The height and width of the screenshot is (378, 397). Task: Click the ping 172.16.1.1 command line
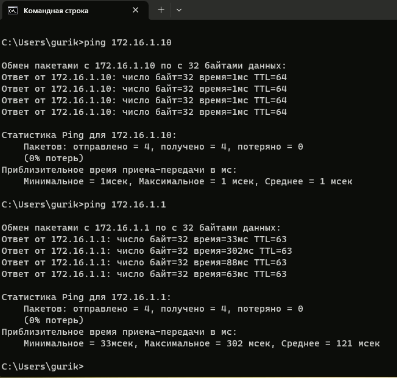tap(84, 205)
